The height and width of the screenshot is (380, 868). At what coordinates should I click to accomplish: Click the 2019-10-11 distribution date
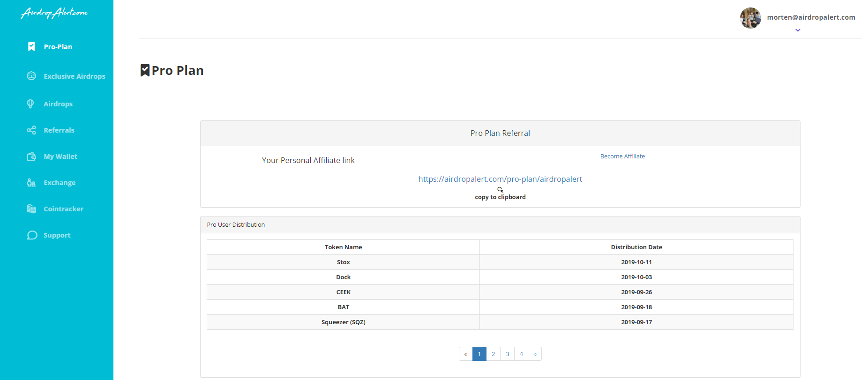(636, 262)
